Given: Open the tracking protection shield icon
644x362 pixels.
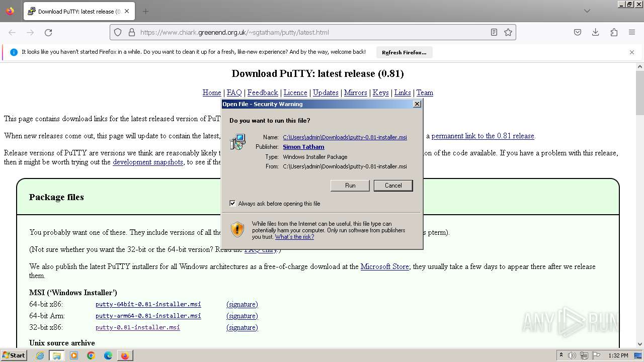Looking at the screenshot, I should coord(118,32).
